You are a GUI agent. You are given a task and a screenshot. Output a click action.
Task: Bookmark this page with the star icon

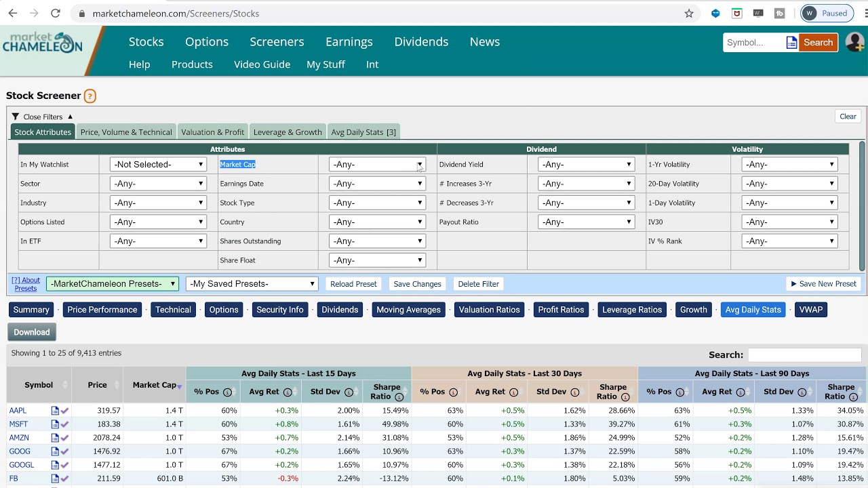[x=689, y=14]
